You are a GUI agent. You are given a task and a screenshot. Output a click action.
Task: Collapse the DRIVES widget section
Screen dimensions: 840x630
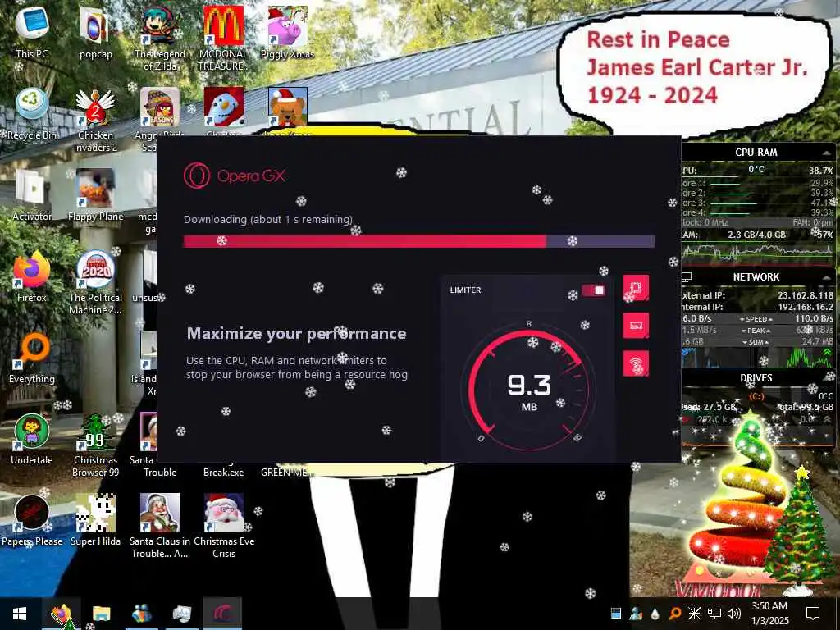(825, 377)
